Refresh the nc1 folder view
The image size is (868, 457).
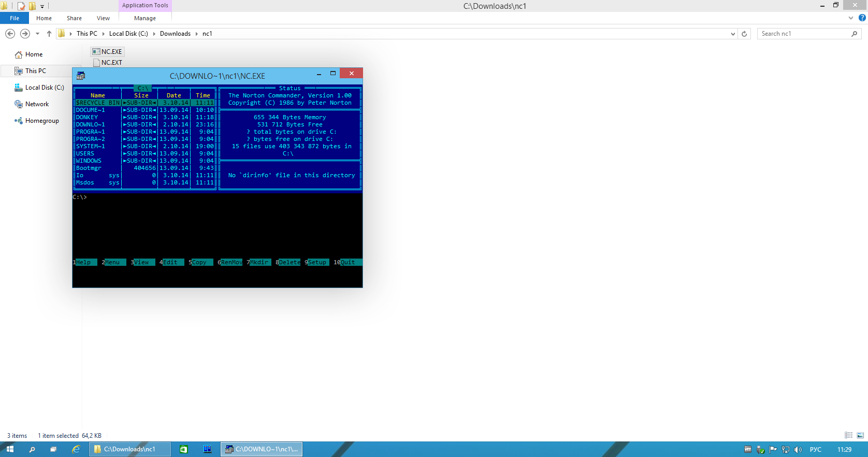tap(744, 34)
